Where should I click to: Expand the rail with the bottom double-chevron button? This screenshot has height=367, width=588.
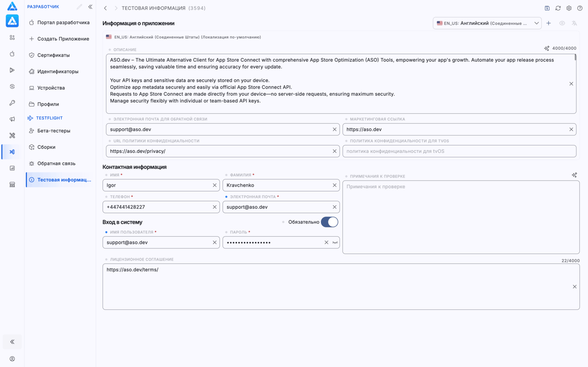click(x=12, y=342)
